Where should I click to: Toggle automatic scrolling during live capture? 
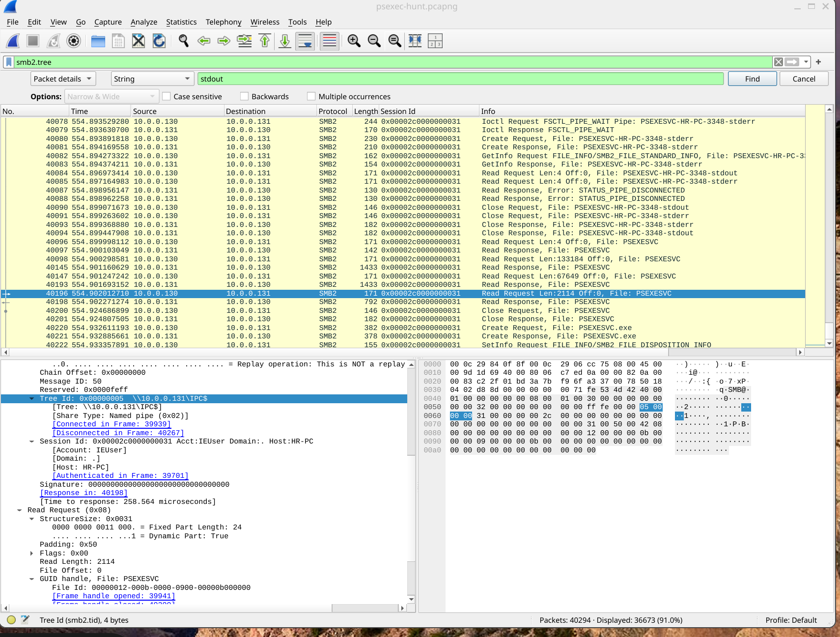tap(305, 41)
